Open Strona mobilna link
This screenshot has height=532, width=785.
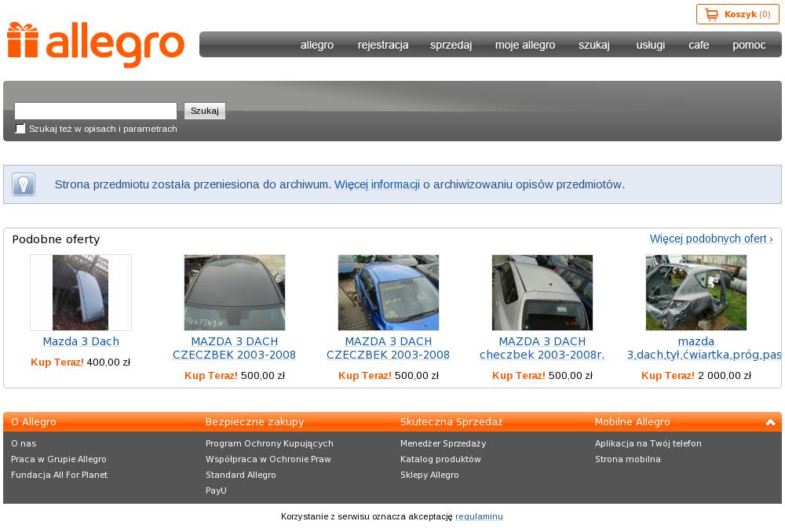tap(628, 459)
